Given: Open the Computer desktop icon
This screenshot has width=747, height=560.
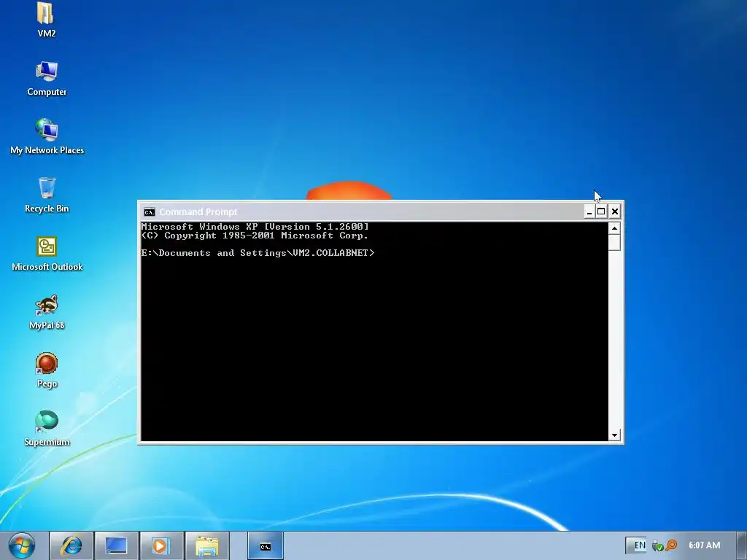Looking at the screenshot, I should 47,78.
